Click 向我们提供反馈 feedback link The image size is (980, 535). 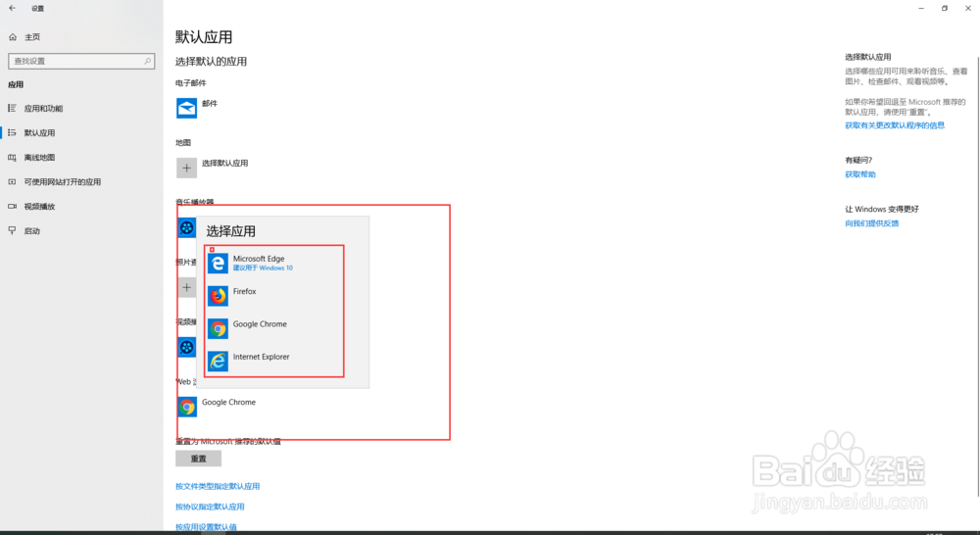(872, 223)
